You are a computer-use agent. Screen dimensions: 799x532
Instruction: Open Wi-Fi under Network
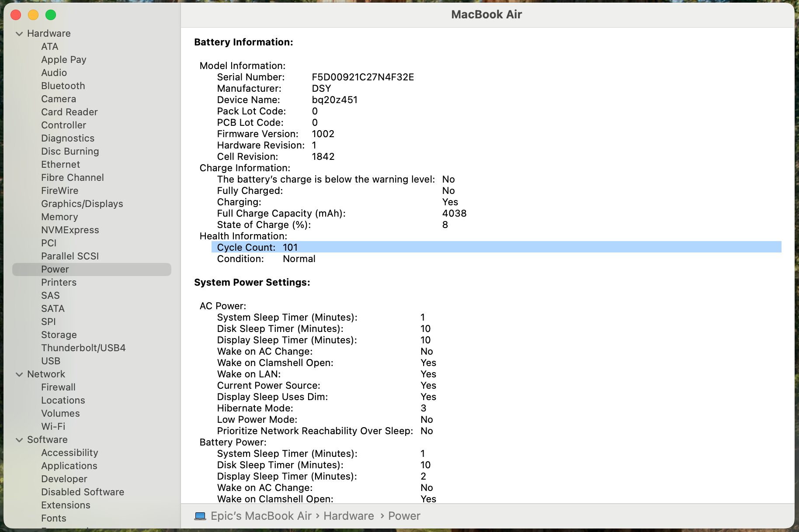pyautogui.click(x=53, y=426)
